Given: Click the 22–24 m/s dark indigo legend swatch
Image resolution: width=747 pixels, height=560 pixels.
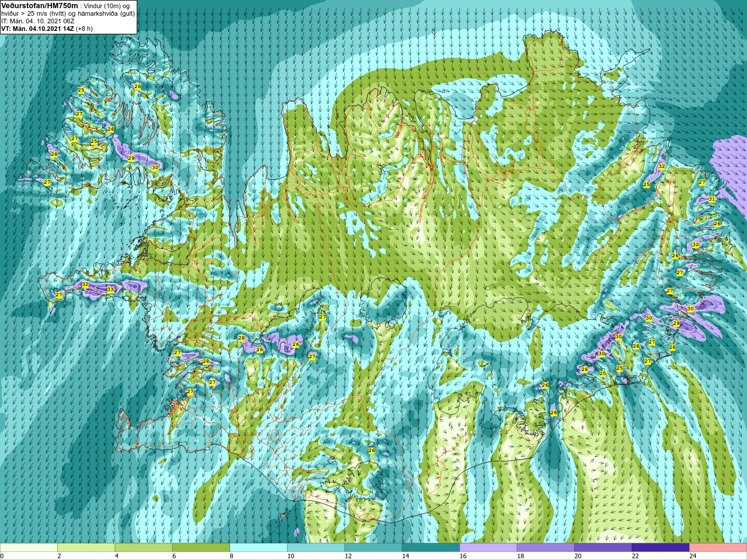Looking at the screenshot, I should [x=661, y=548].
